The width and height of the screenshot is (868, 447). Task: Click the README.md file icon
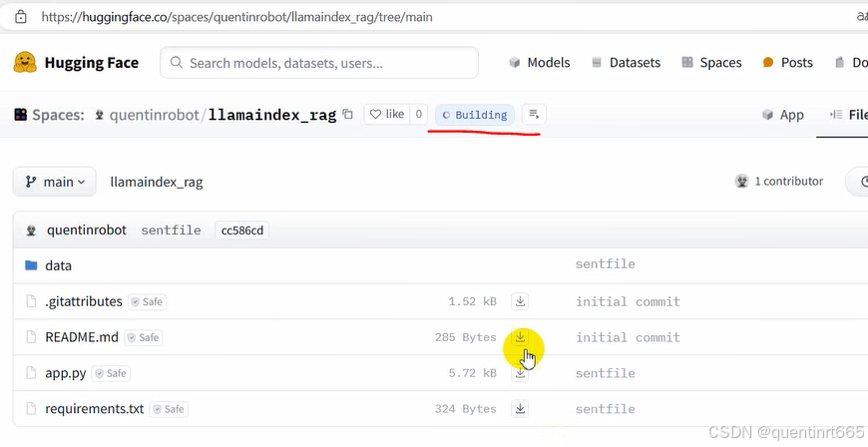(32, 337)
